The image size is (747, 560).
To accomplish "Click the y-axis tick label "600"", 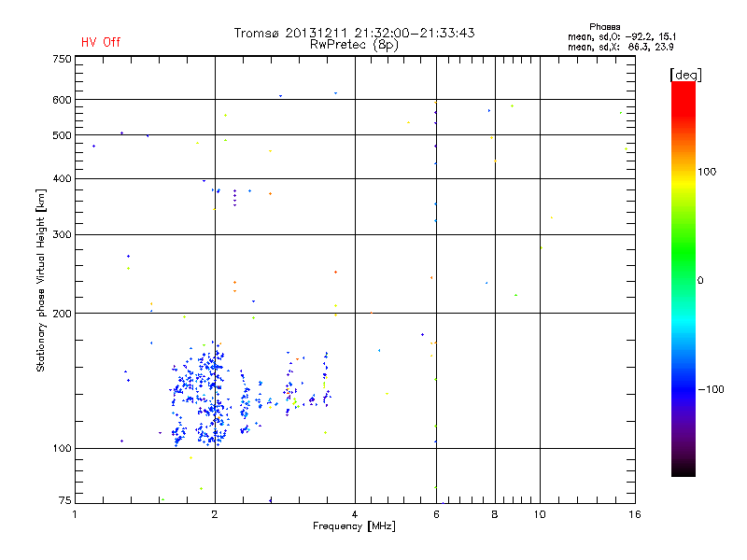I will point(62,100).
